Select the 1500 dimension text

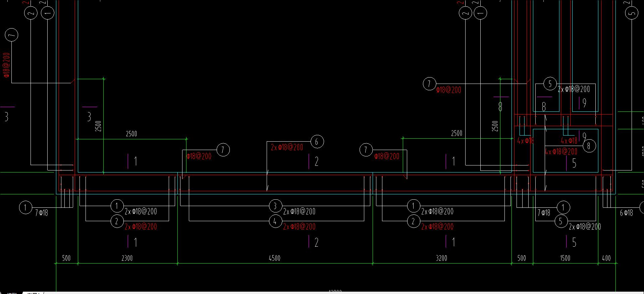(x=565, y=258)
